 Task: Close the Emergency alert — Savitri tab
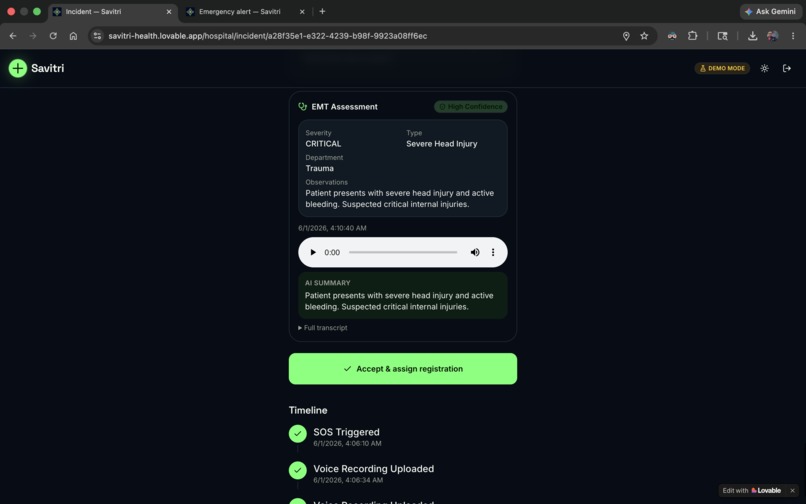click(302, 11)
